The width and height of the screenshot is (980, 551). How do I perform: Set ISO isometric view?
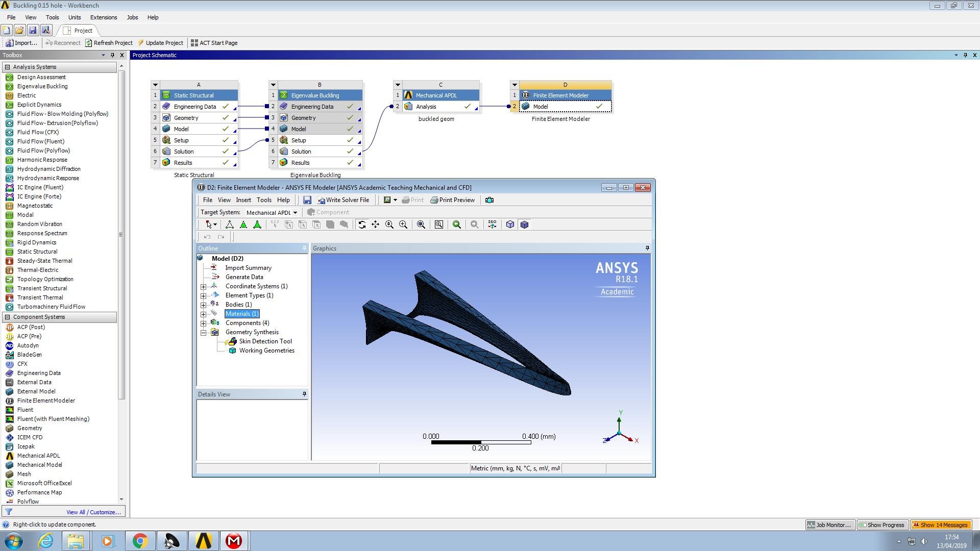coord(492,224)
